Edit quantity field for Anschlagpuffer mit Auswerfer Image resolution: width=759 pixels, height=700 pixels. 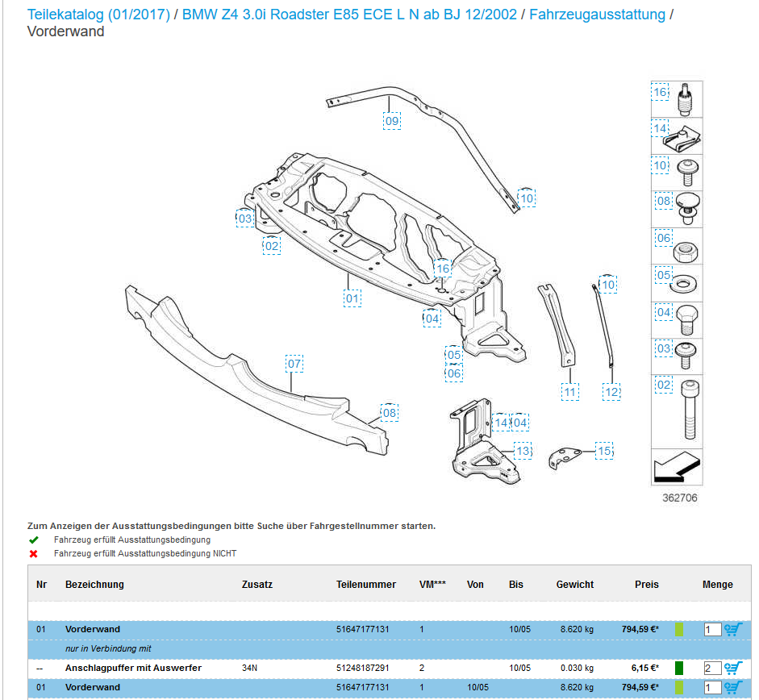point(712,669)
